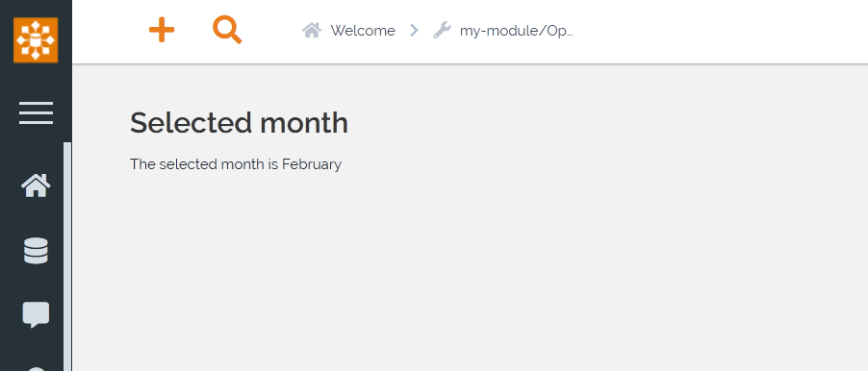Click blank white header bar area
Image resolution: width=868 pixels, height=371 pixels.
[x=720, y=32]
